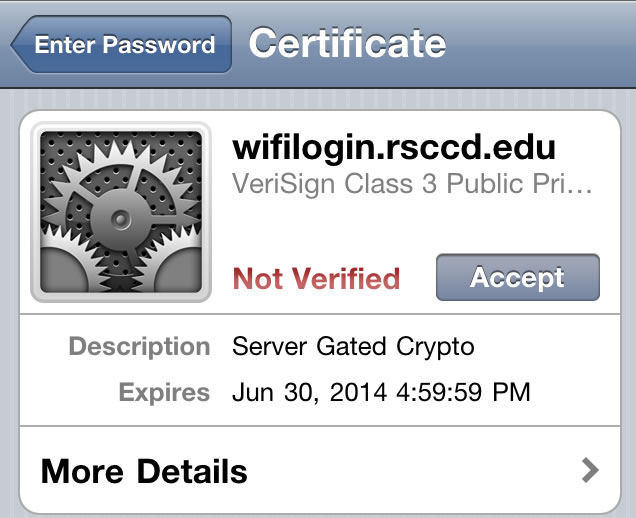Viewport: 636px width, 518px height.
Task: Tap the Description field label
Action: tap(139, 347)
